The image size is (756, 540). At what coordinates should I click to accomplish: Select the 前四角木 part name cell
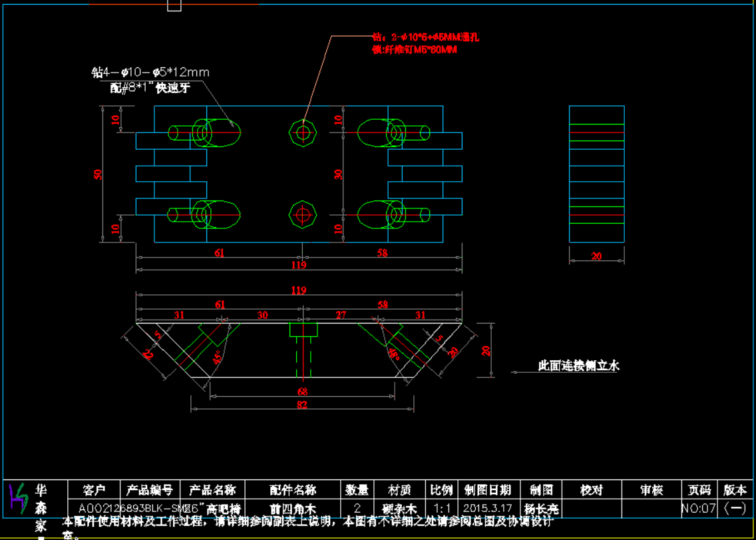point(292,509)
